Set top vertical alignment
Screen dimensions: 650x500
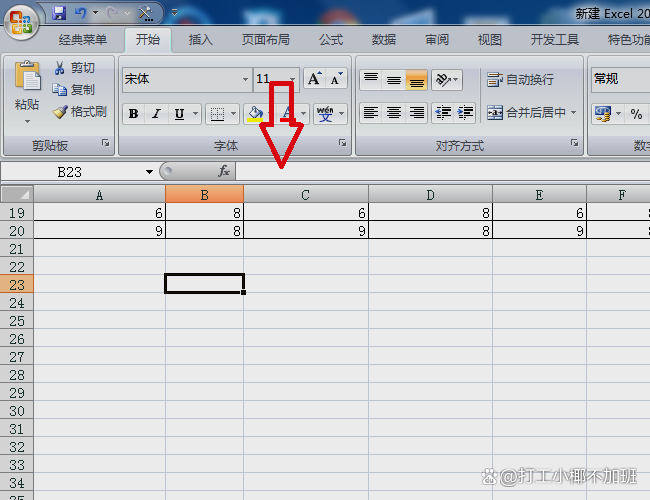[371, 79]
